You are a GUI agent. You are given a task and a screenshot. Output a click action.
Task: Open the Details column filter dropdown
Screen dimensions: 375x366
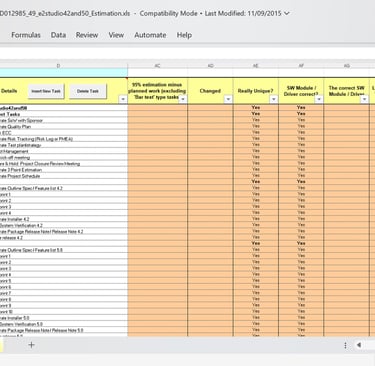click(123, 99)
